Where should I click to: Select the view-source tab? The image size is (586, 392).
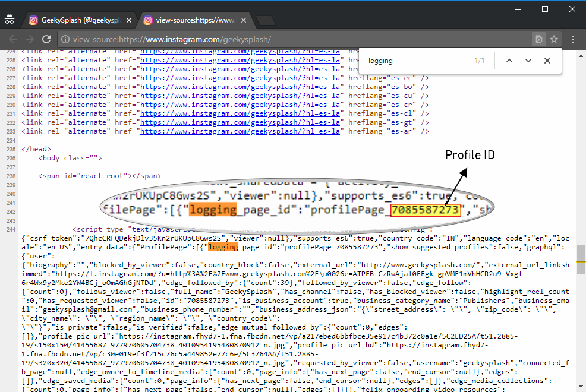[x=196, y=20]
